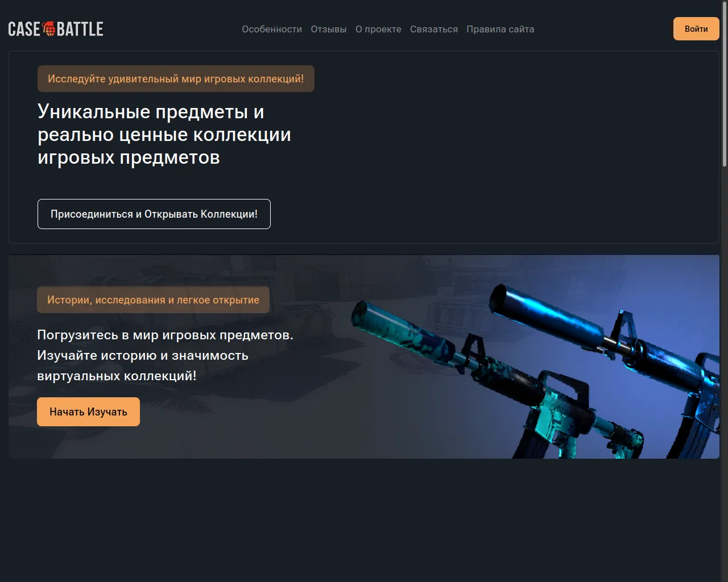Click the Присоединиться и Открывать Коллекции button
This screenshot has height=582, width=728.
pyautogui.click(x=154, y=214)
